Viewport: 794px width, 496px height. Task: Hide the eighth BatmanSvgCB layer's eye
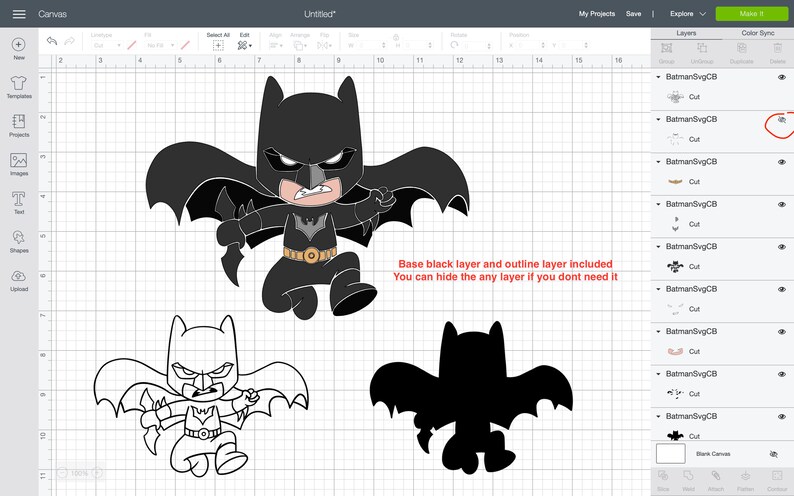782,375
